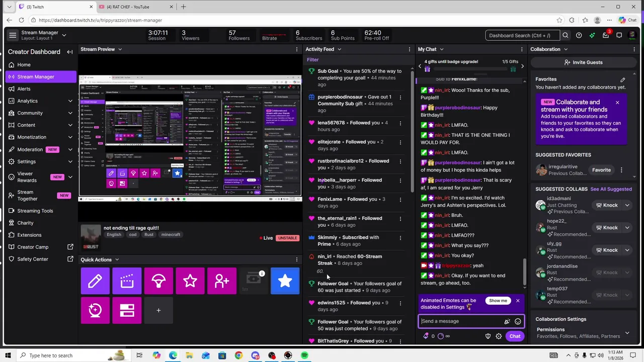Viewport: 644px width, 362px height.
Task: Add a new quick action with plus tile
Action: tap(158, 310)
